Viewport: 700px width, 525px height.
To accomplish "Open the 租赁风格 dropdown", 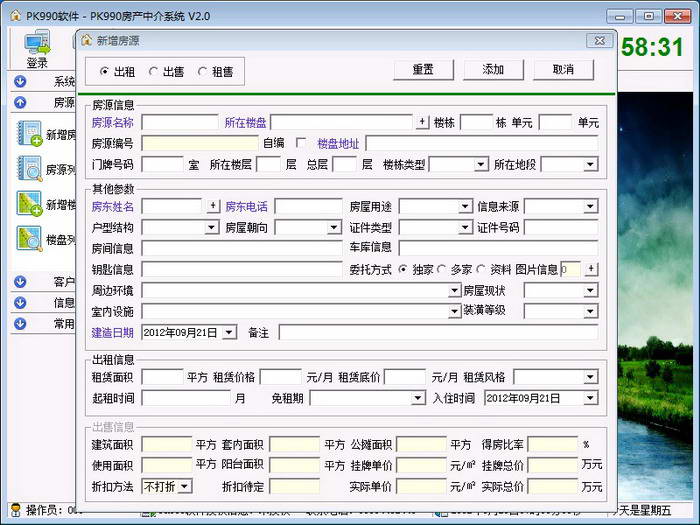I will tap(591, 377).
